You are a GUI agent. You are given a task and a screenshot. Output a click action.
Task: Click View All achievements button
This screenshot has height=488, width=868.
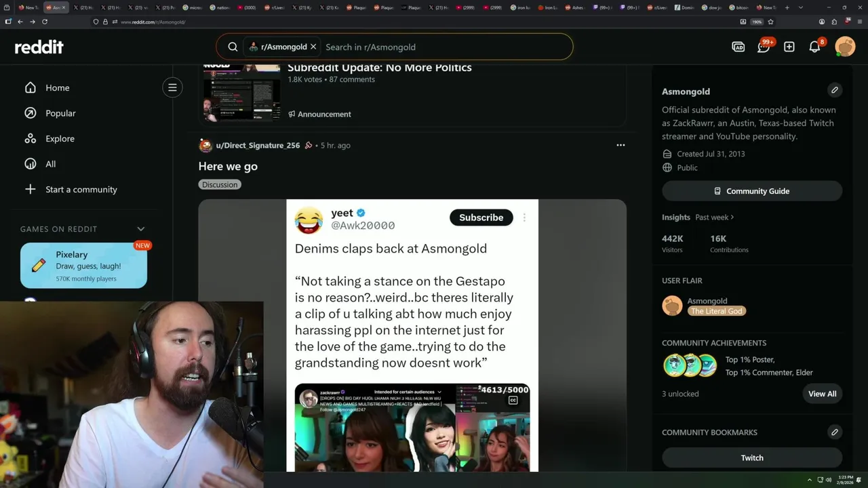pyautogui.click(x=822, y=394)
